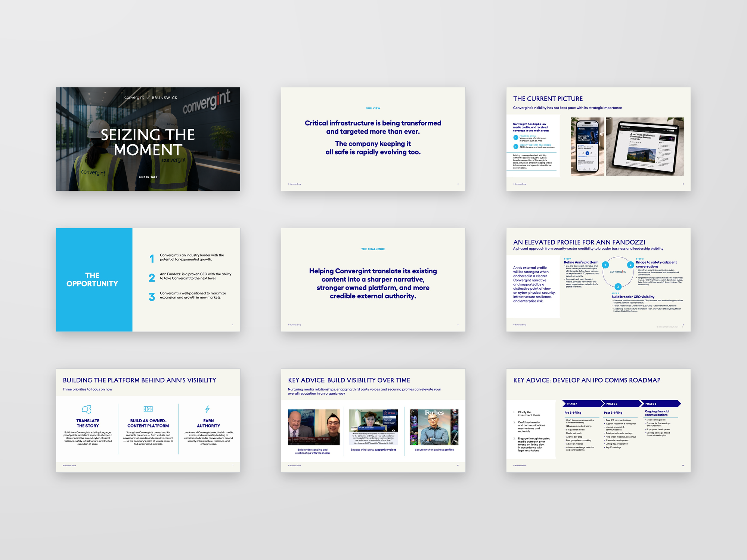Screen dimensions: 747x560
Task: Click the Key Advice: Build Visibility Over Time heading
Action: 349,380
